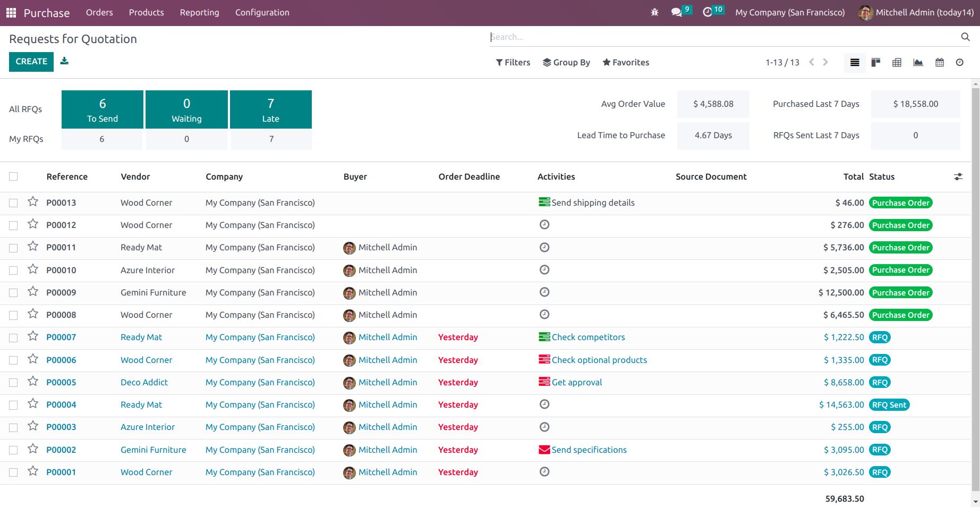
Task: Switch to pivot table view
Action: [897, 63]
